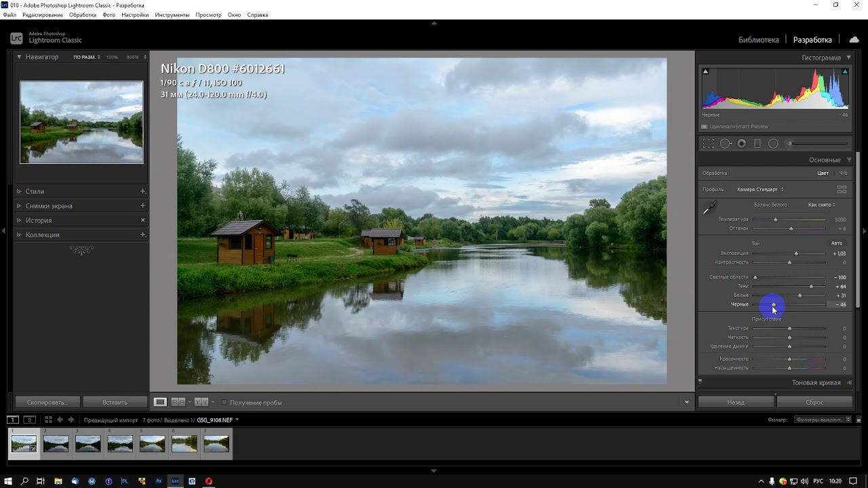Add a new collection in Коллекции
The height and width of the screenshot is (488, 868).
142,235
